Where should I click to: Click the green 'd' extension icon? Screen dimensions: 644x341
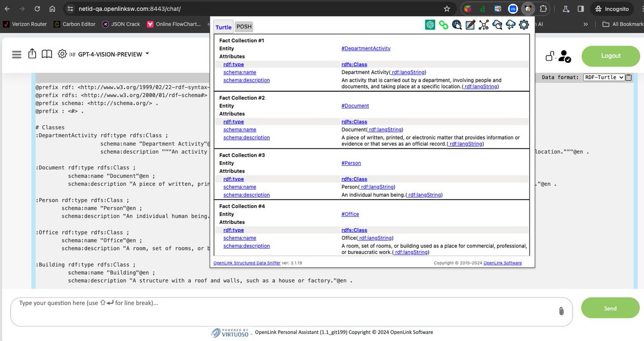(x=483, y=9)
